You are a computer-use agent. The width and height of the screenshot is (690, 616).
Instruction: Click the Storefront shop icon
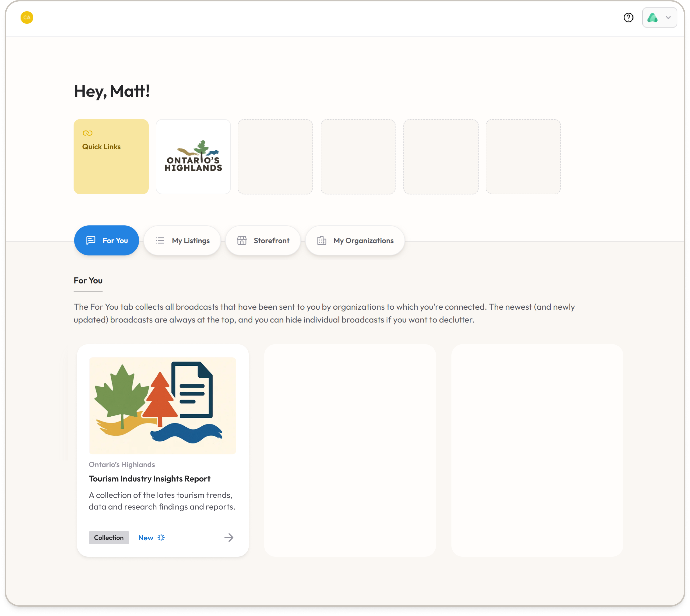[x=242, y=241]
